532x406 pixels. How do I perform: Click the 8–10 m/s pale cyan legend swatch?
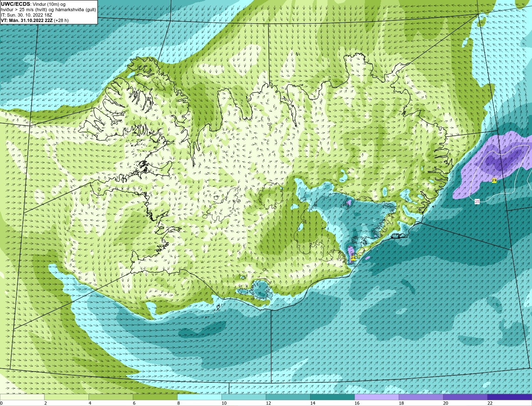(x=199, y=397)
